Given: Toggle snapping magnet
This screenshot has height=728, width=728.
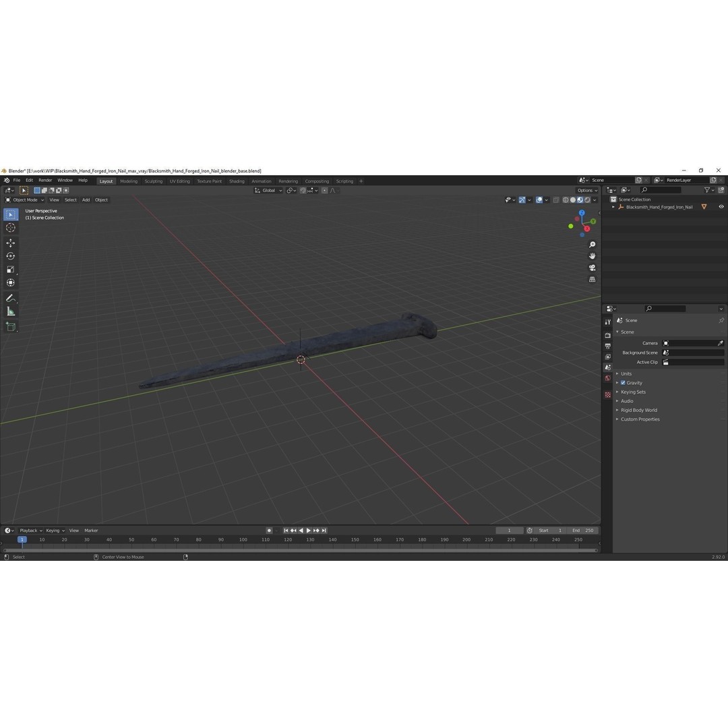Looking at the screenshot, I should point(303,190).
